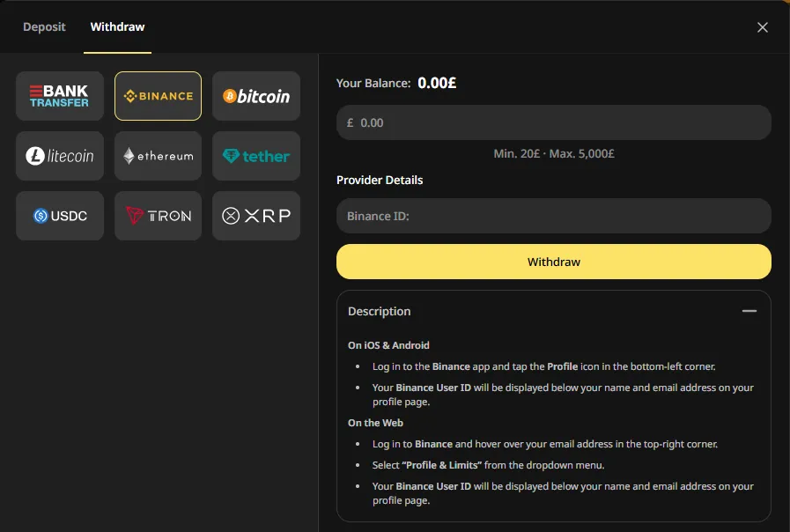Choose the Ethereum payment tile
The width and height of the screenshot is (790, 532).
click(158, 156)
